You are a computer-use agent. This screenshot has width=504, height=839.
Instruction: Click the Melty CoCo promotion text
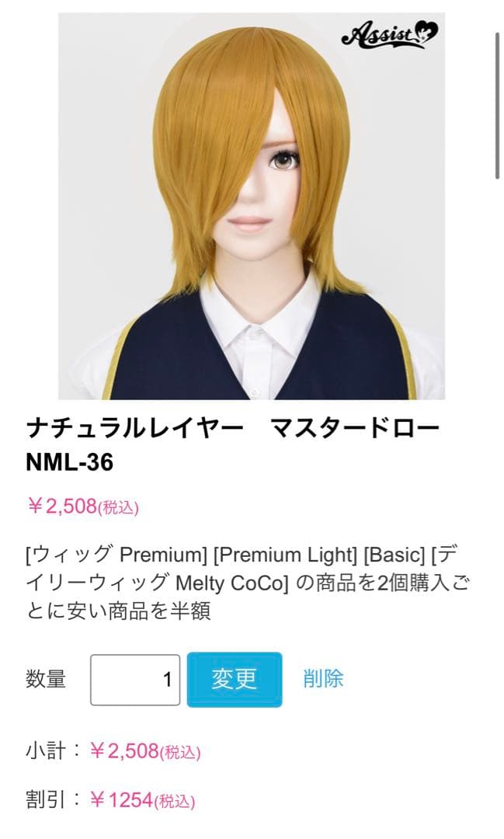(231, 583)
